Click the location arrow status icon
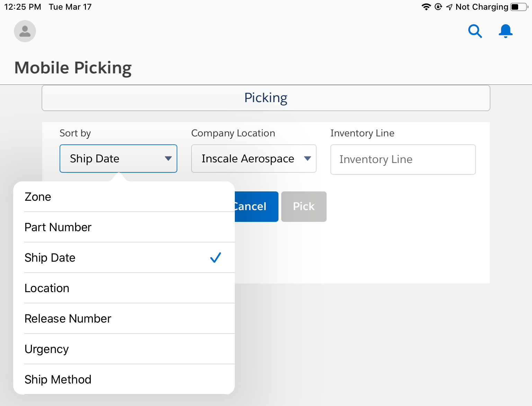This screenshot has width=532, height=406. click(449, 6)
